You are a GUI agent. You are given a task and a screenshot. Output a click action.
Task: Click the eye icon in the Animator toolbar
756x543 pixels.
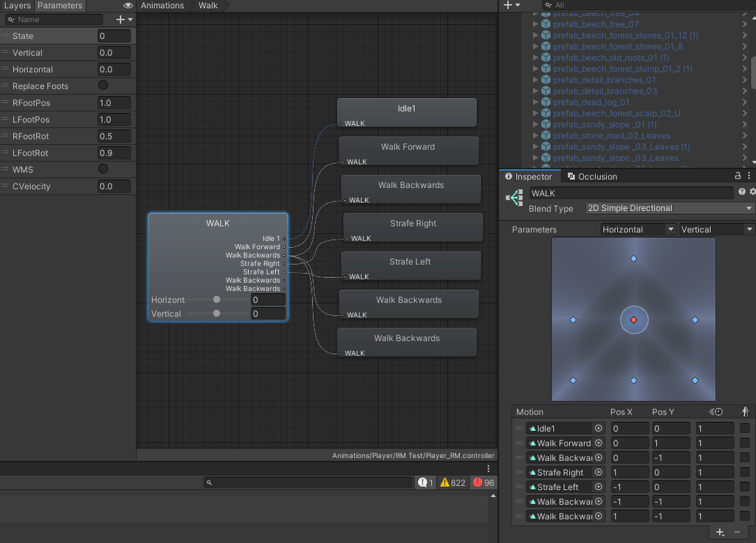click(126, 5)
